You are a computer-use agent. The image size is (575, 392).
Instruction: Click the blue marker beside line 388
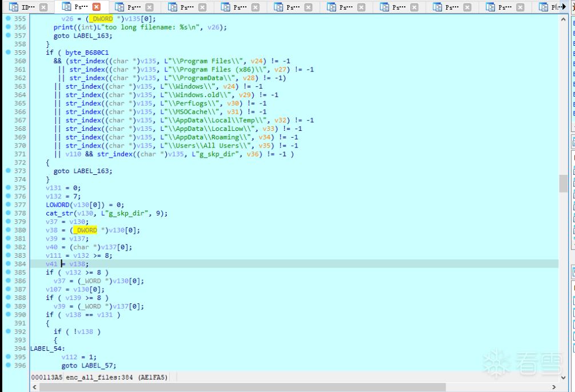pos(8,297)
